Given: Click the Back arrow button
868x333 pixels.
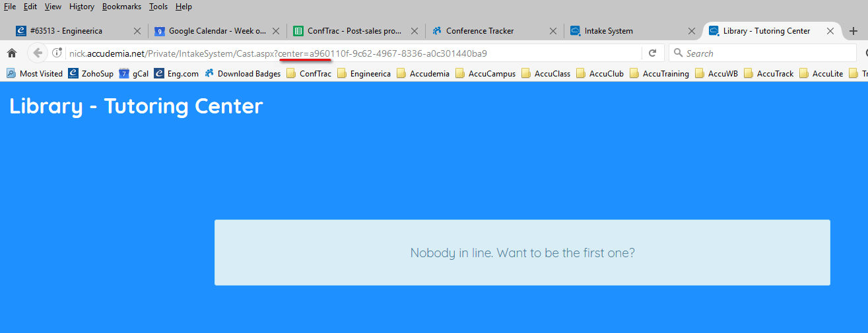Looking at the screenshot, I should (x=38, y=53).
